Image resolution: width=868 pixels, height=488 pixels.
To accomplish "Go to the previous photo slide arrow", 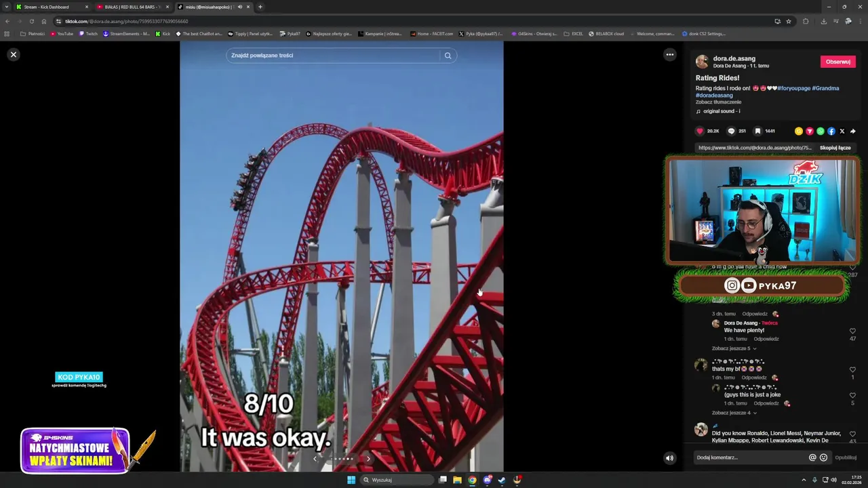I will click(x=315, y=459).
